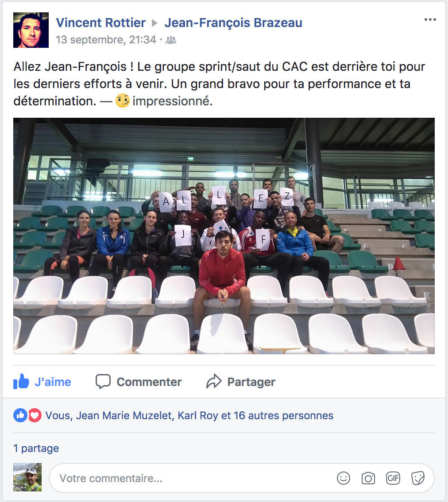Open Jean-François Brazeau's profile link
Image resolution: width=448 pixels, height=502 pixels.
233,23
